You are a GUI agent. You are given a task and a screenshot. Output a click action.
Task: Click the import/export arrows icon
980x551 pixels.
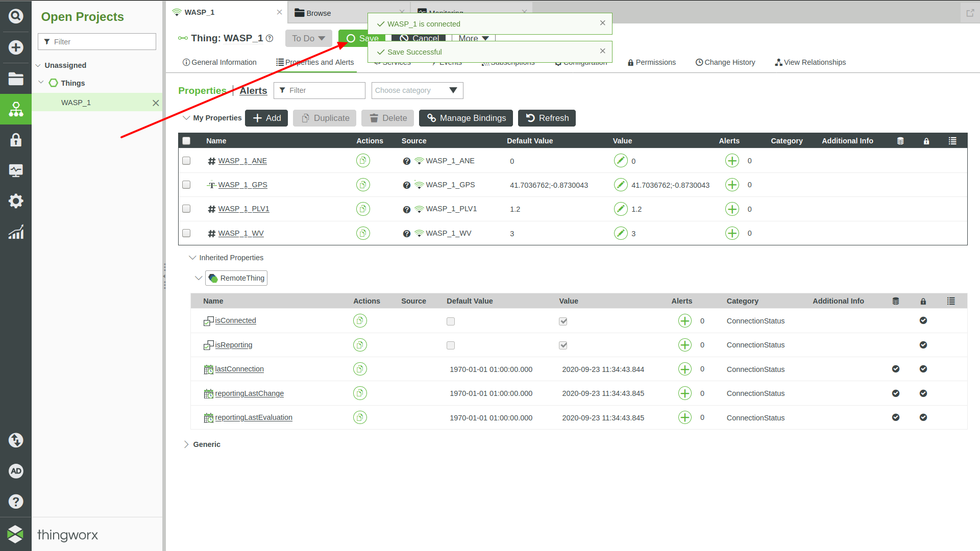click(16, 440)
